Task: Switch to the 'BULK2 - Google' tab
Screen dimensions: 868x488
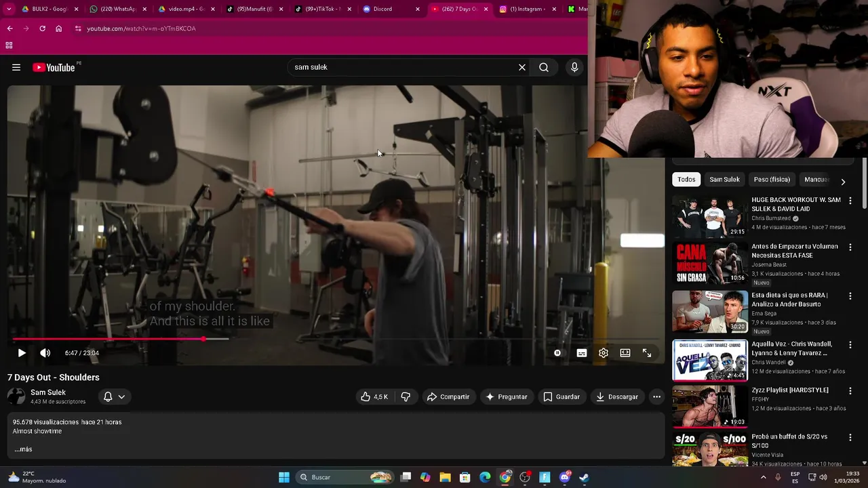Action: click(50, 9)
